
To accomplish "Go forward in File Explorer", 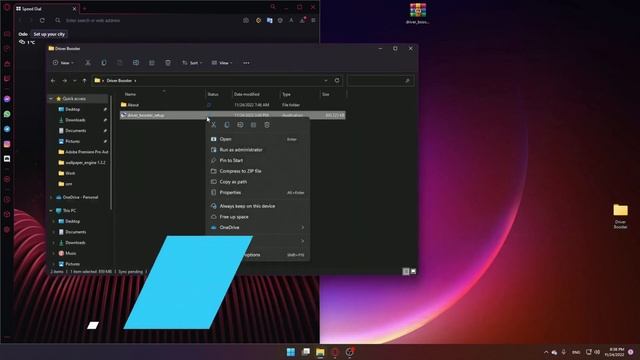I will click(64, 81).
